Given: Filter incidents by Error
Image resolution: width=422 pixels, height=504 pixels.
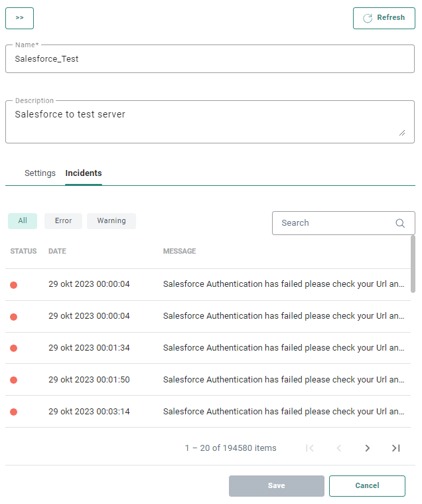Looking at the screenshot, I should 63,221.
